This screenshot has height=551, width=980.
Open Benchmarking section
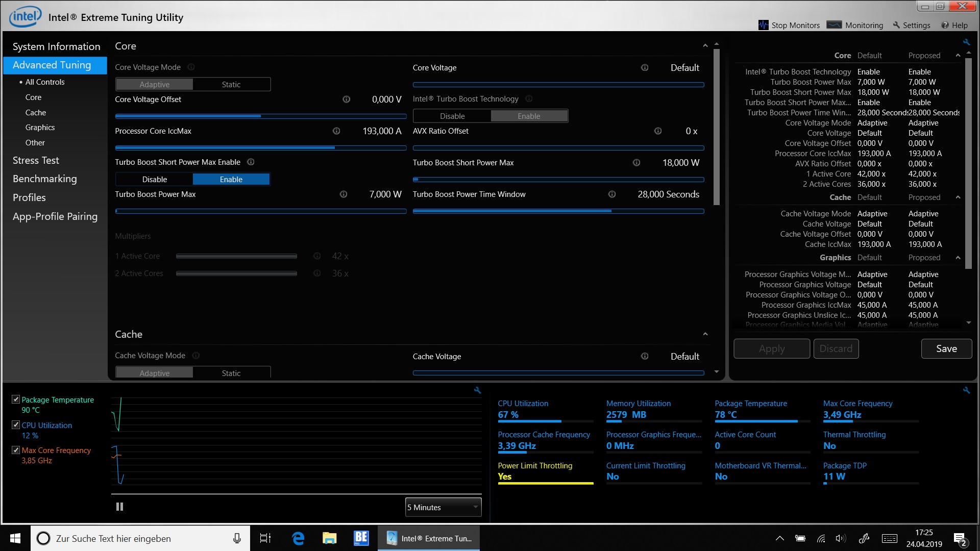45,179
